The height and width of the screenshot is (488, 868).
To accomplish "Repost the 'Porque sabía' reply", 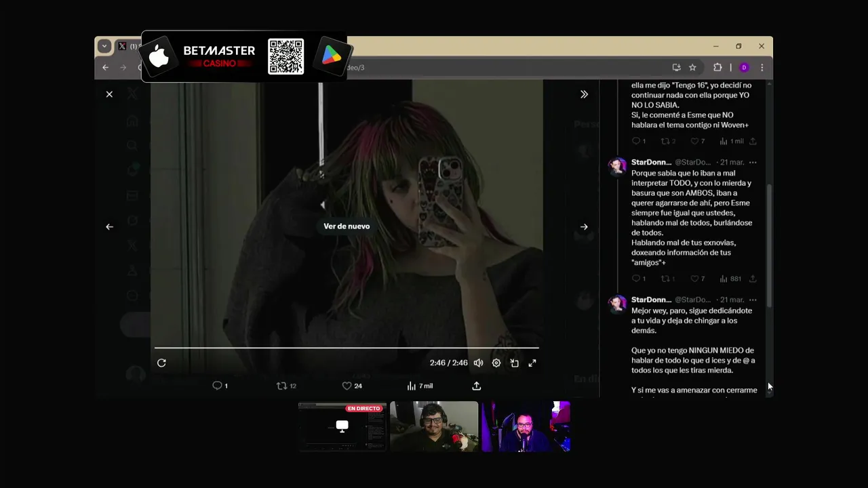I will (x=668, y=279).
